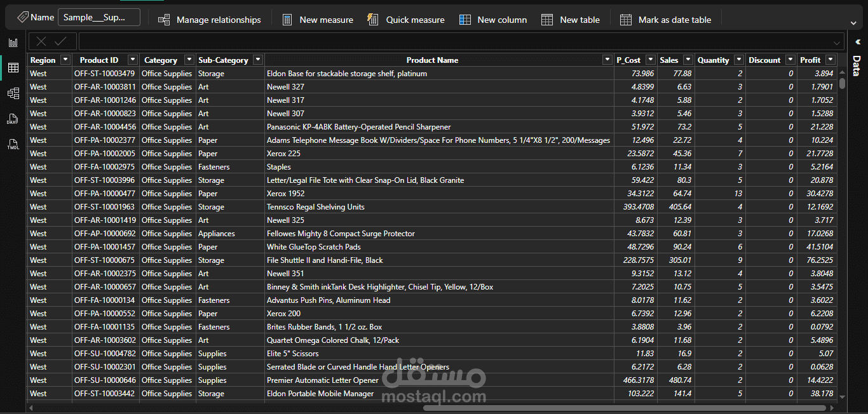868x414 pixels.
Task: Click the Quick measure lightning icon
Action: (373, 20)
